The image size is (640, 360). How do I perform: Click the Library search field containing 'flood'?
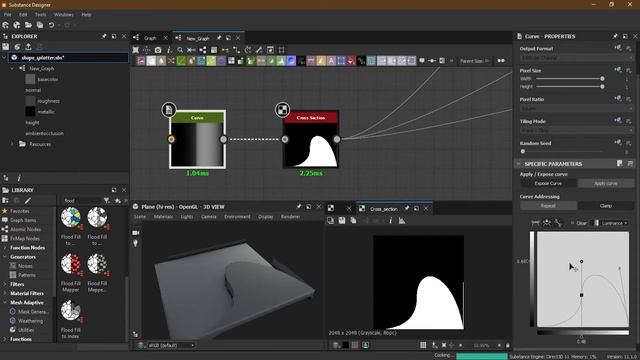81,200
